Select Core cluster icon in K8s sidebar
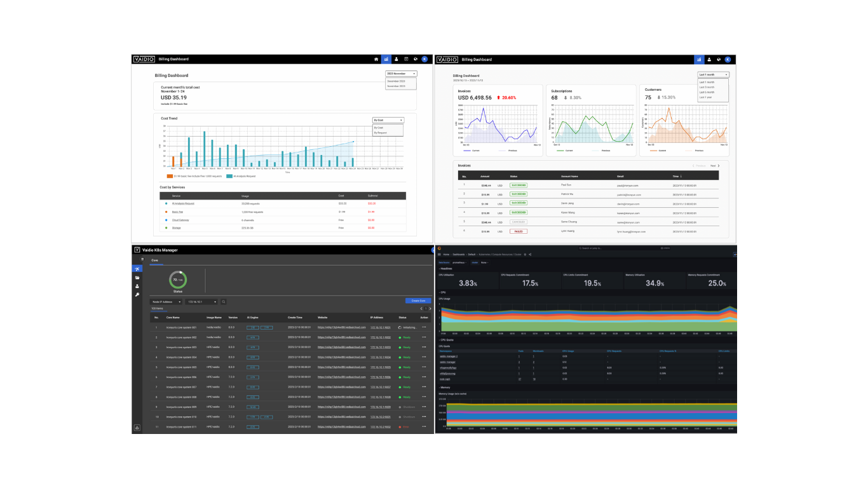This screenshot has width=868, height=488. tap(137, 269)
